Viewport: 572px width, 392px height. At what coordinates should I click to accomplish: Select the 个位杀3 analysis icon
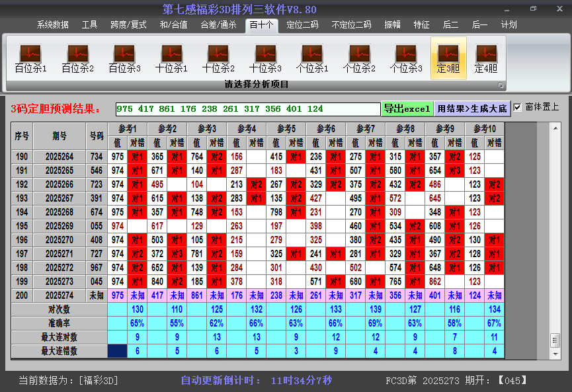[x=406, y=58]
